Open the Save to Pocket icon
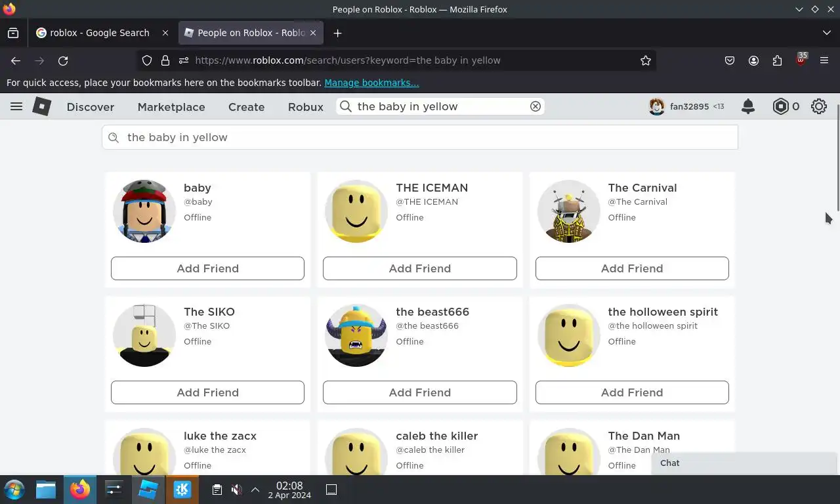This screenshot has height=504, width=840. pos(730,60)
